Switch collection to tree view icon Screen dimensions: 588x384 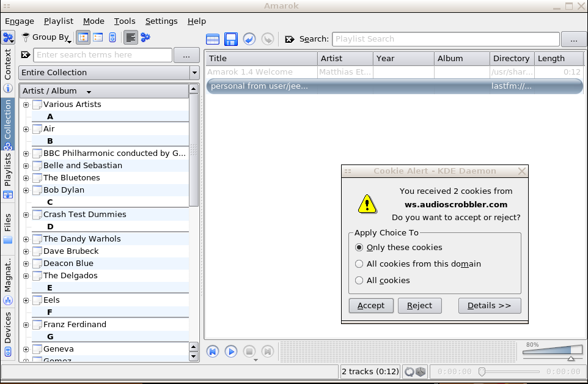[83, 37]
